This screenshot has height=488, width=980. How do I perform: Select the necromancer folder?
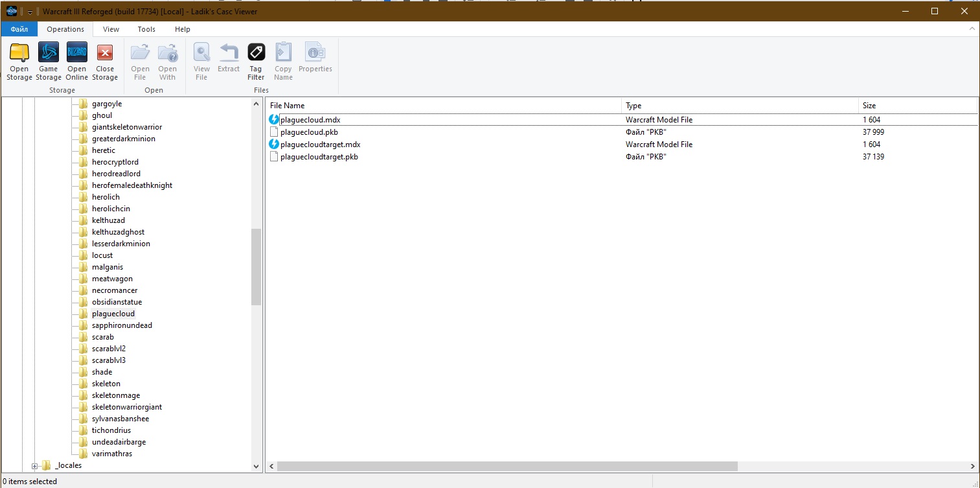(115, 290)
